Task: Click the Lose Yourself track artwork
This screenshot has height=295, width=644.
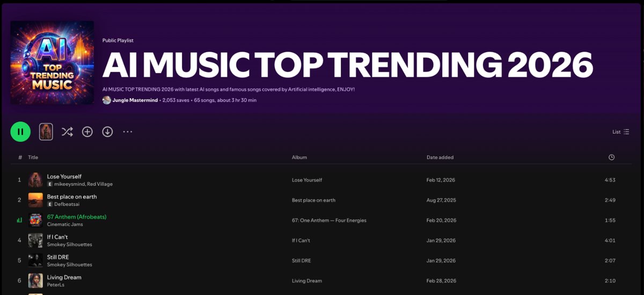Action: (35, 180)
